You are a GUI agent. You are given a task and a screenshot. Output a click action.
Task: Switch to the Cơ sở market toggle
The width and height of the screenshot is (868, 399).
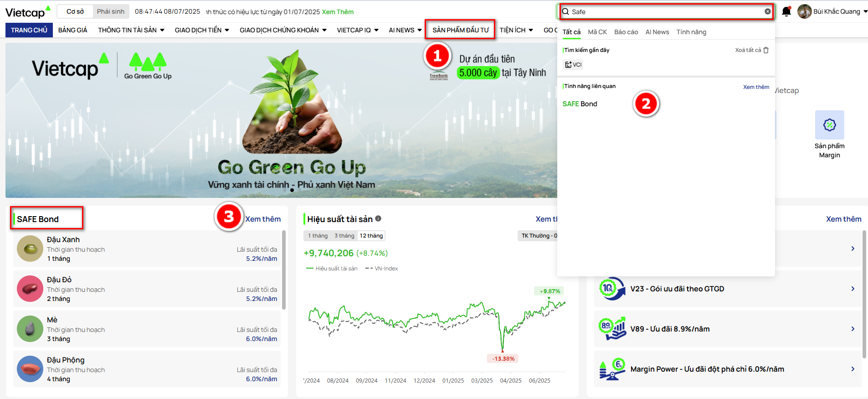click(x=75, y=11)
